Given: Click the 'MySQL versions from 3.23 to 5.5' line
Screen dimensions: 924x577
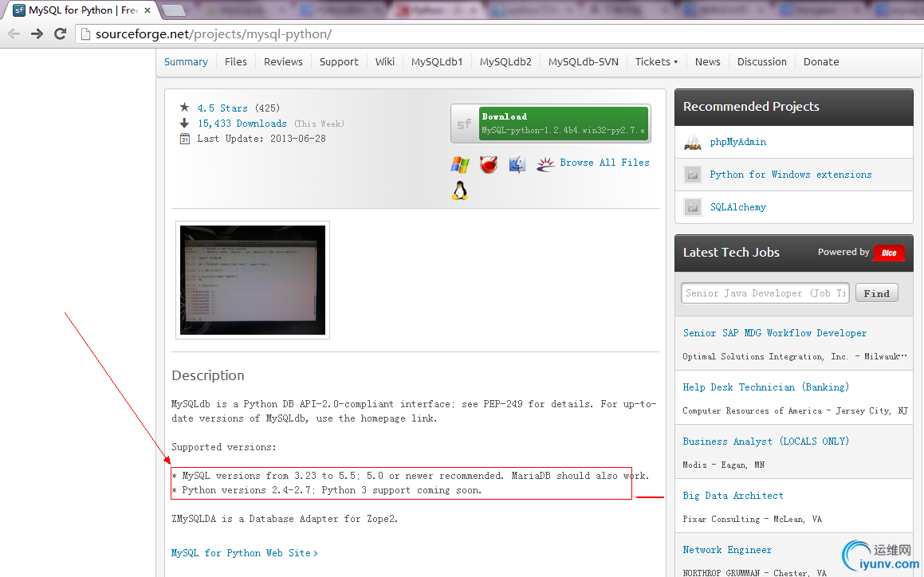Looking at the screenshot, I should [x=410, y=476].
